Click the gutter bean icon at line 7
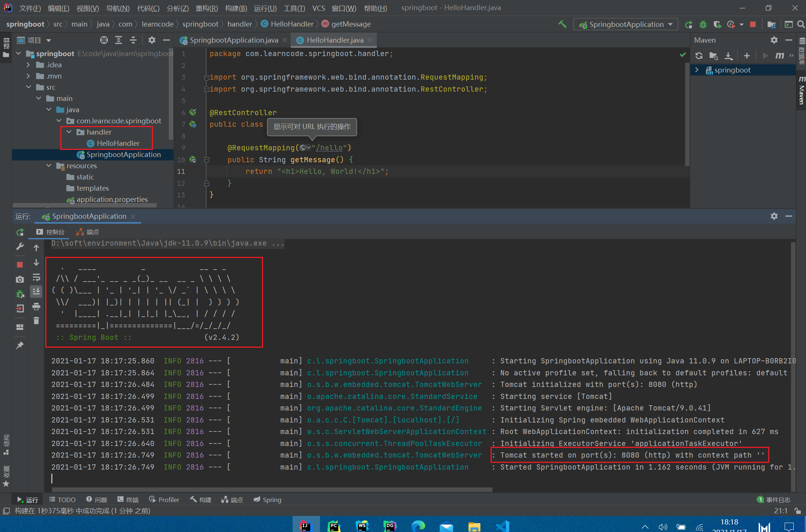806x532 pixels. (x=193, y=124)
